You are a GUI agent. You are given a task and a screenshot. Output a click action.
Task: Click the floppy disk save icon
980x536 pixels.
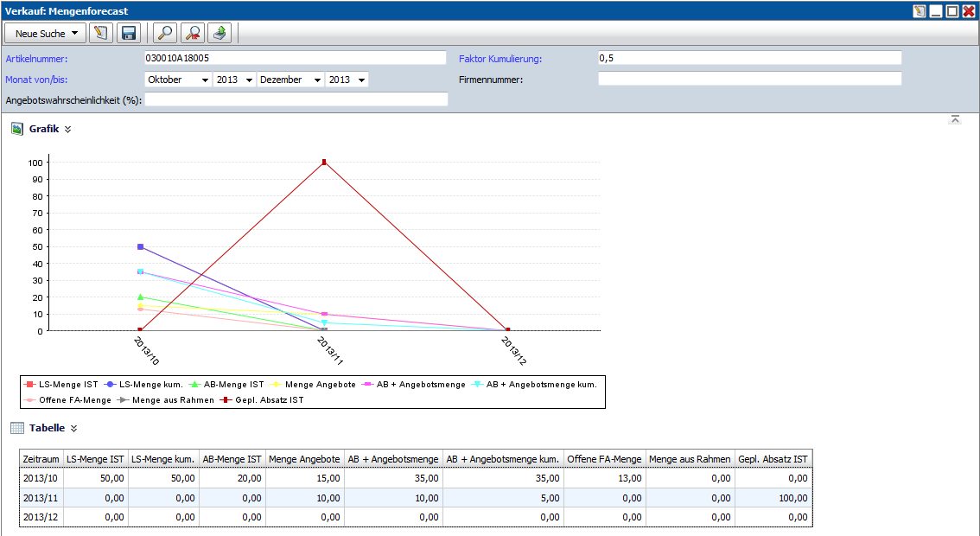pos(129,33)
